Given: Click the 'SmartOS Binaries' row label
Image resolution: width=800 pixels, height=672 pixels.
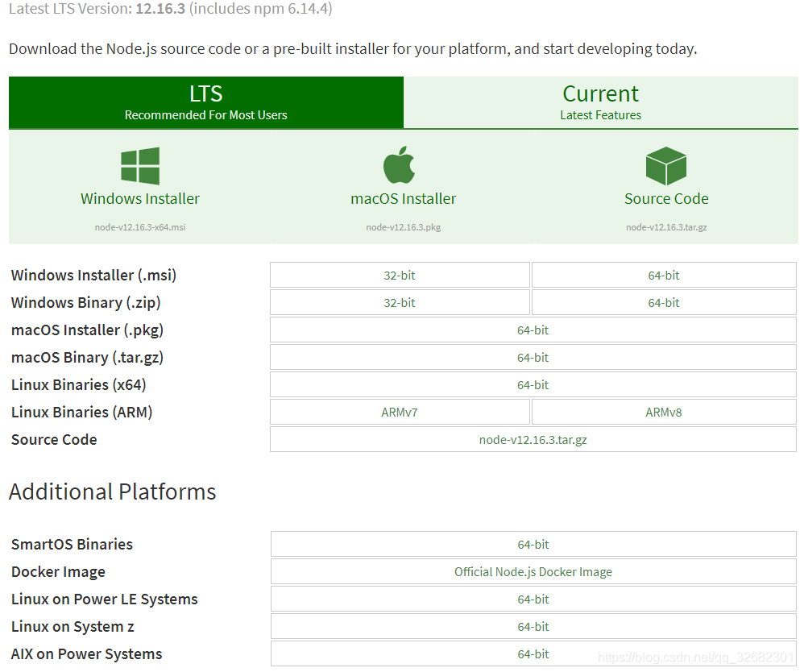Looking at the screenshot, I should (72, 545).
